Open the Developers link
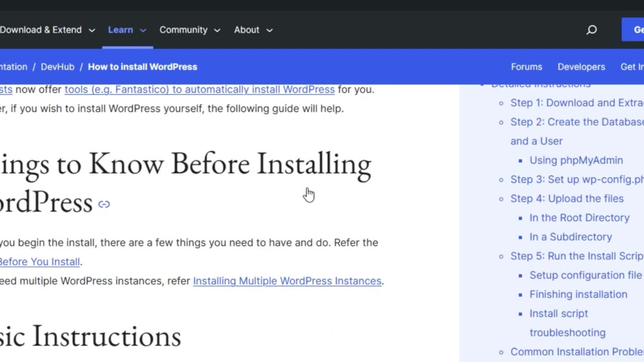644x362 pixels. coord(581,67)
